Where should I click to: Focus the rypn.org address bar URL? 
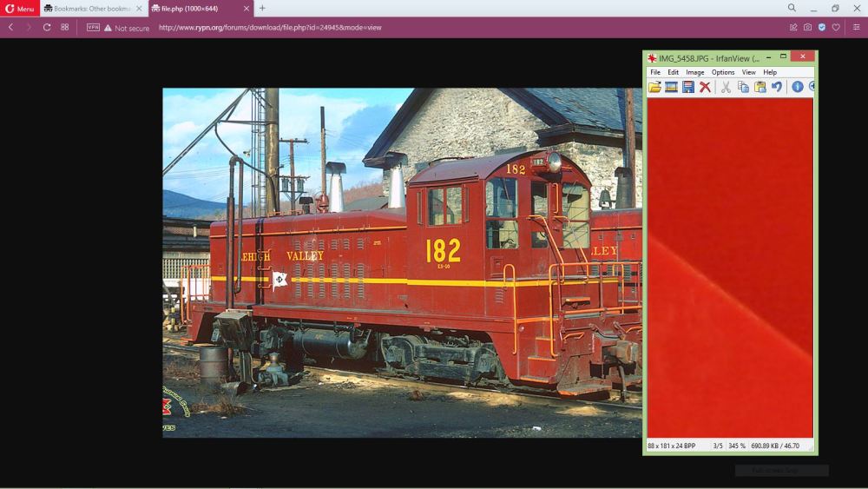[270, 27]
